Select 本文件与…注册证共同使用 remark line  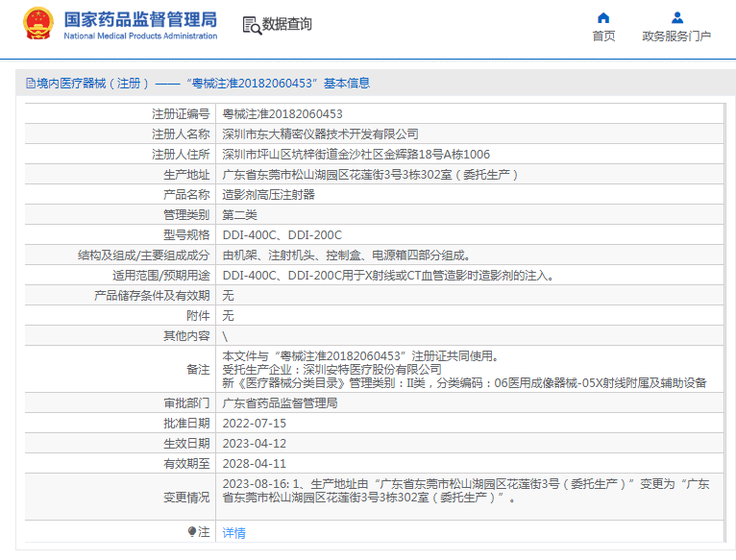coord(360,356)
